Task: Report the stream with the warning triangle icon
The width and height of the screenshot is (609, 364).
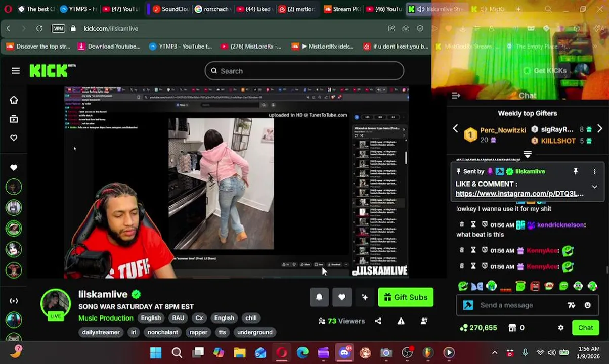Action: tap(401, 321)
